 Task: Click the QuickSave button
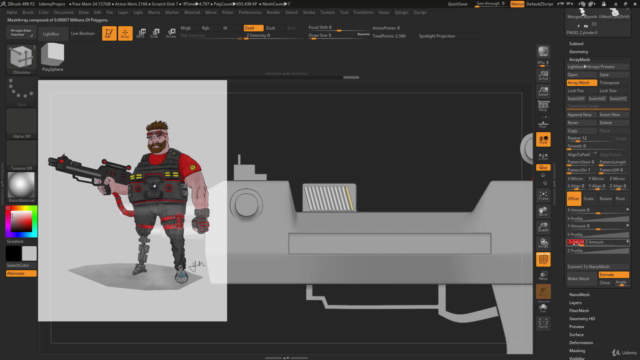458,4
